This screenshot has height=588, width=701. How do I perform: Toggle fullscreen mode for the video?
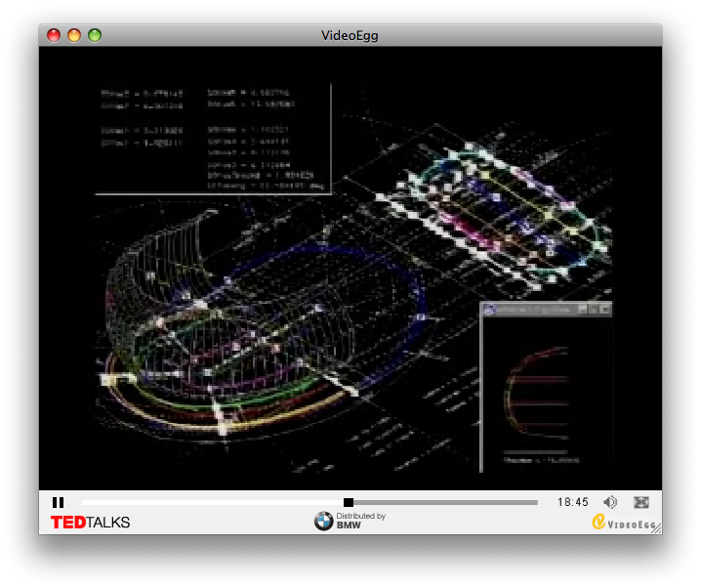[641, 502]
